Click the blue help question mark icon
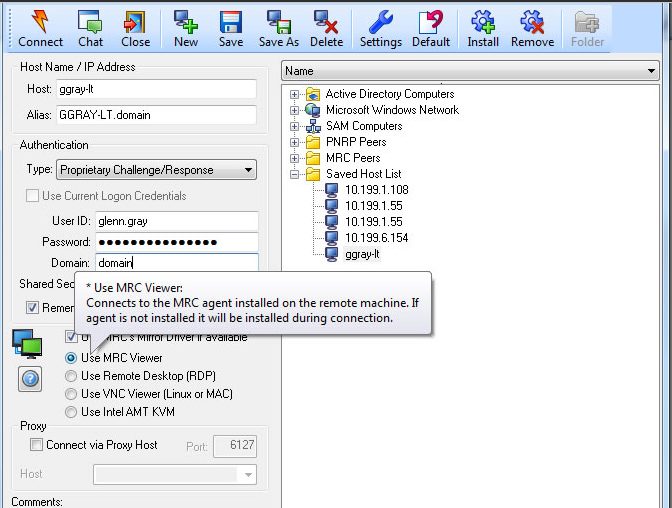This screenshot has width=672, height=508. (x=30, y=379)
